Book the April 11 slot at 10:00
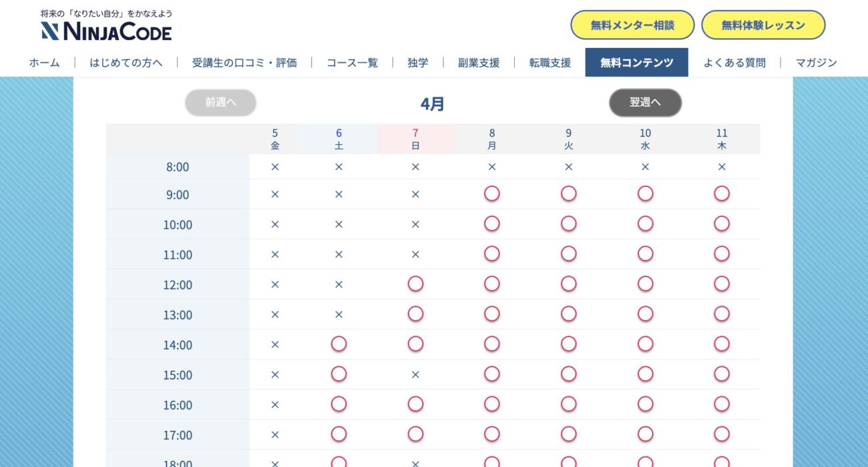Image resolution: width=868 pixels, height=467 pixels. 721,224
